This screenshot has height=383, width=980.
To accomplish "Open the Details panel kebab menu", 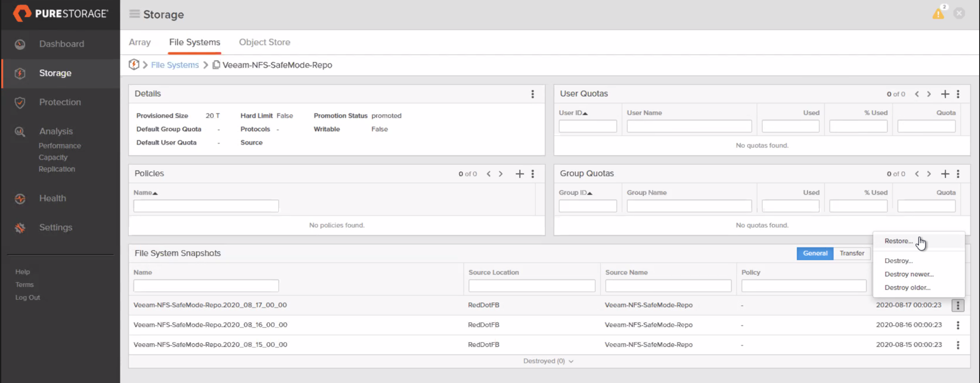I will click(532, 94).
